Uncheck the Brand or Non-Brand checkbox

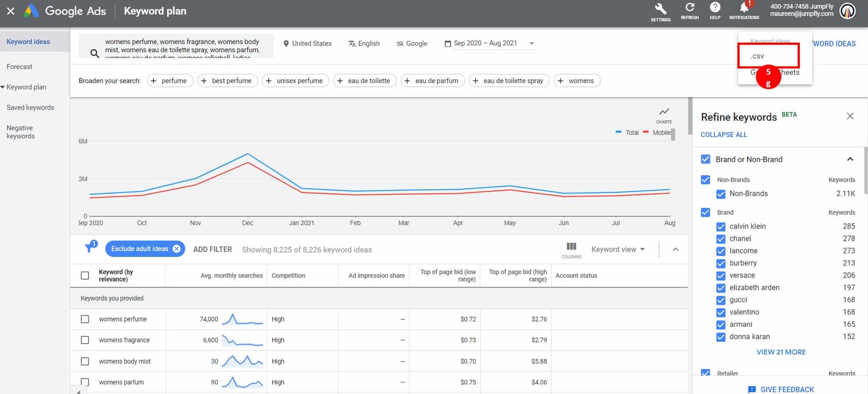click(x=705, y=159)
